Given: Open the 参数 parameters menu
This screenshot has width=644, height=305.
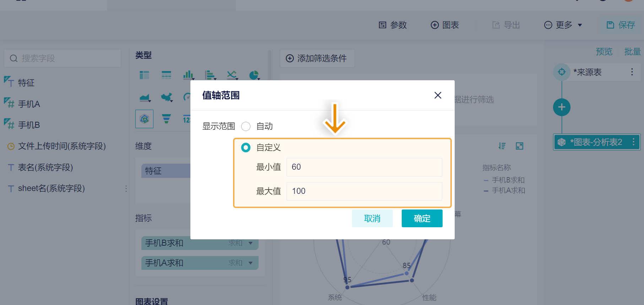Looking at the screenshot, I should 393,25.
